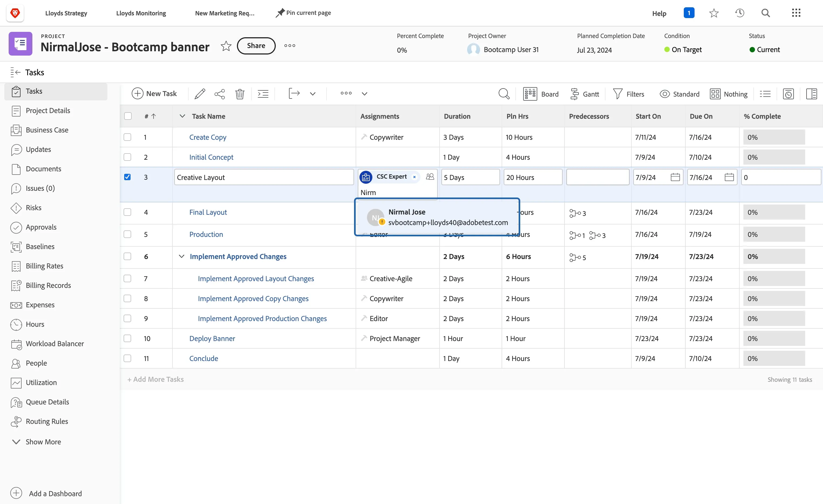Toggle the select-all tasks header checkbox
The width and height of the screenshot is (823, 504).
pyautogui.click(x=128, y=116)
